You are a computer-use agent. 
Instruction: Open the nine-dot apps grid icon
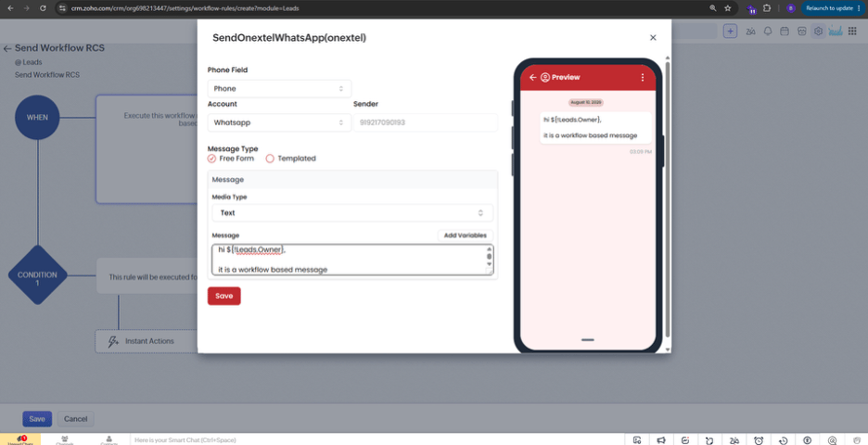pyautogui.click(x=852, y=32)
